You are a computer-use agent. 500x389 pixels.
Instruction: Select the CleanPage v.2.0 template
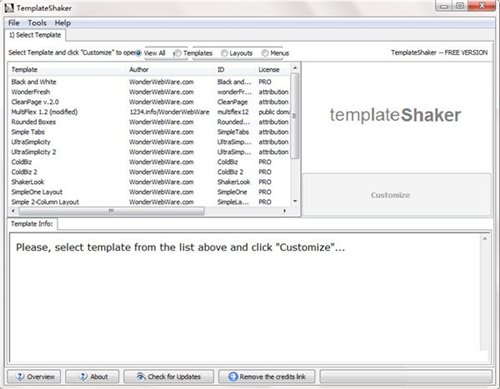coord(149,102)
